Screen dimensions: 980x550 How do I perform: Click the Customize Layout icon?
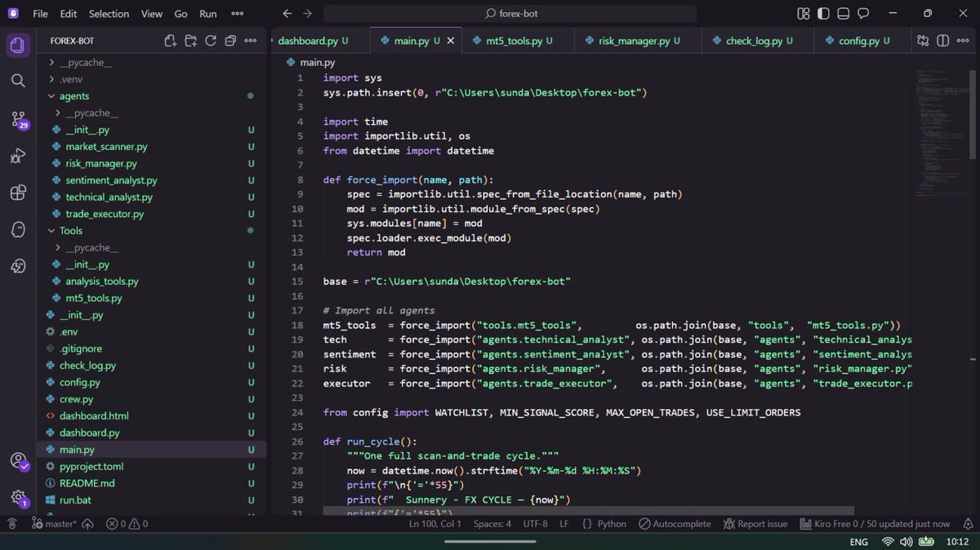(x=804, y=14)
